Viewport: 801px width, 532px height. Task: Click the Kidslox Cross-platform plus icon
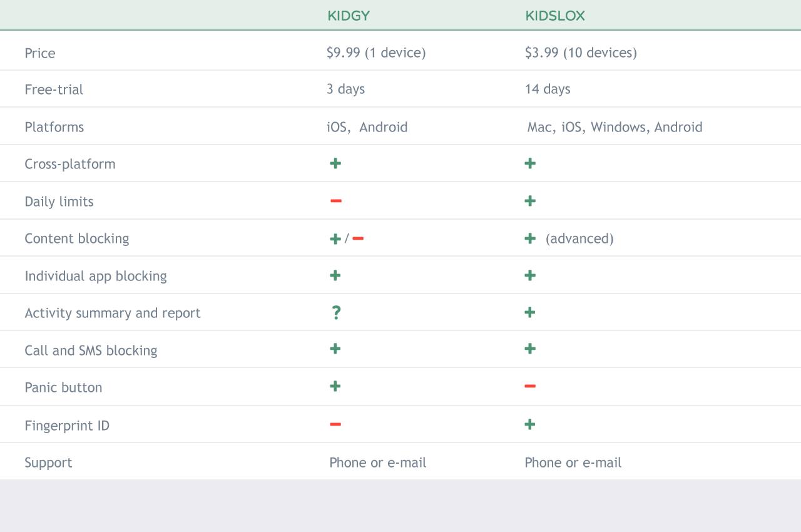[530, 163]
